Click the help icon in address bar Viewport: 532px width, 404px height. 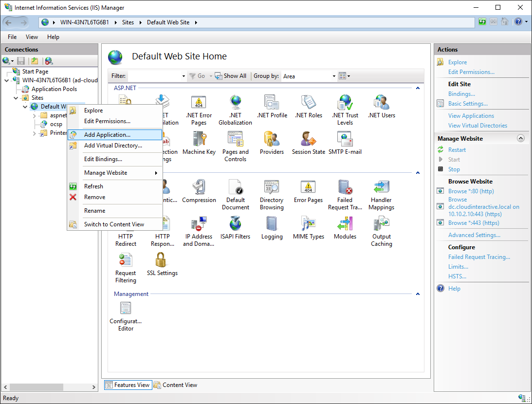pyautogui.click(x=518, y=22)
